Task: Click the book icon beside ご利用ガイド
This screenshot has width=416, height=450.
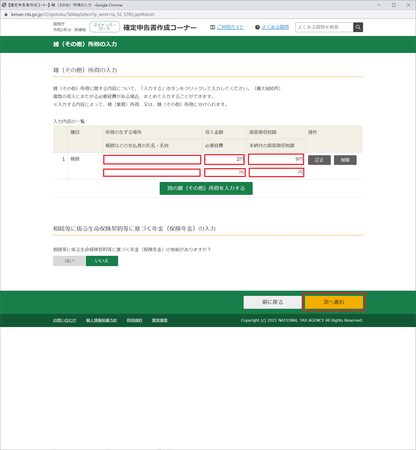Action: click(212, 27)
